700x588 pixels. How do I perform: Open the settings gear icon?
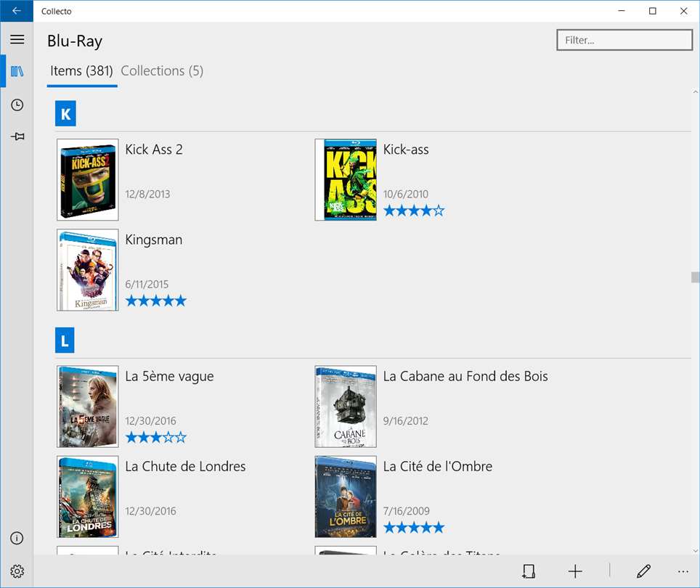tap(17, 571)
